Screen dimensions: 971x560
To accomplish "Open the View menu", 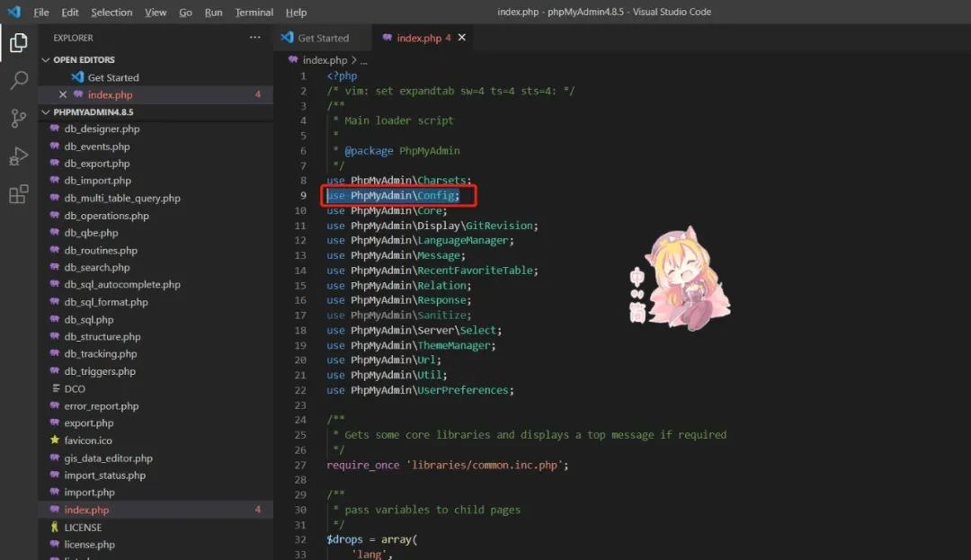I will click(156, 13).
